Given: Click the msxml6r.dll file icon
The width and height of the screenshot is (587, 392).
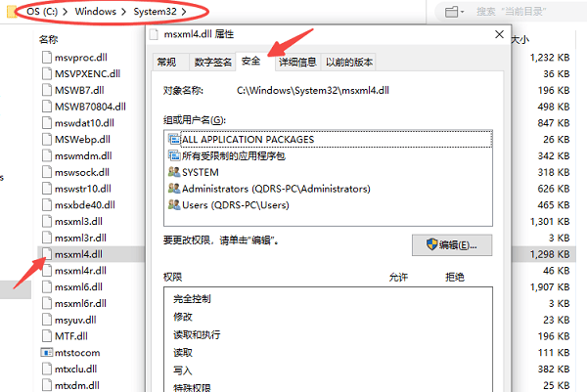Looking at the screenshot, I should click(x=47, y=304).
